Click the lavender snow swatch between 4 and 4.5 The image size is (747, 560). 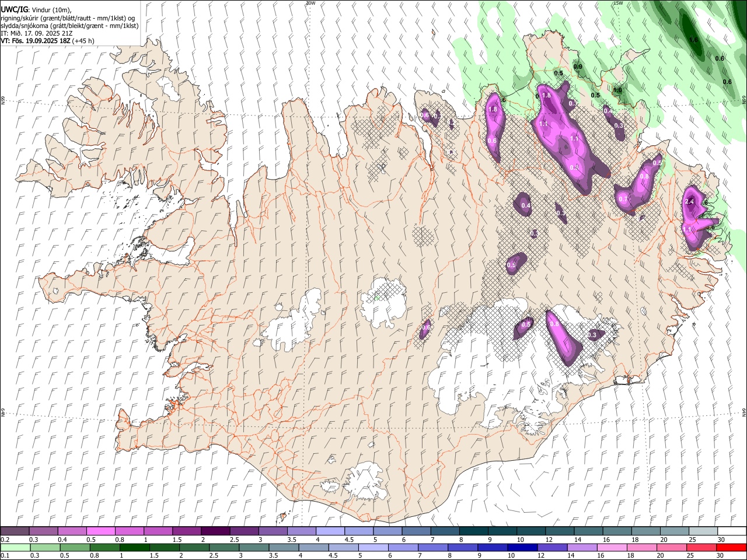tap(330, 531)
